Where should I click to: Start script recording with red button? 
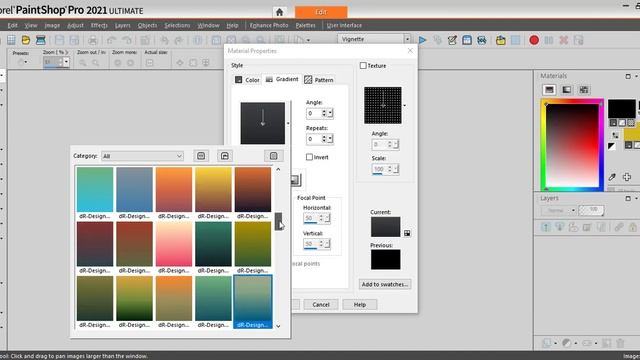click(x=534, y=40)
